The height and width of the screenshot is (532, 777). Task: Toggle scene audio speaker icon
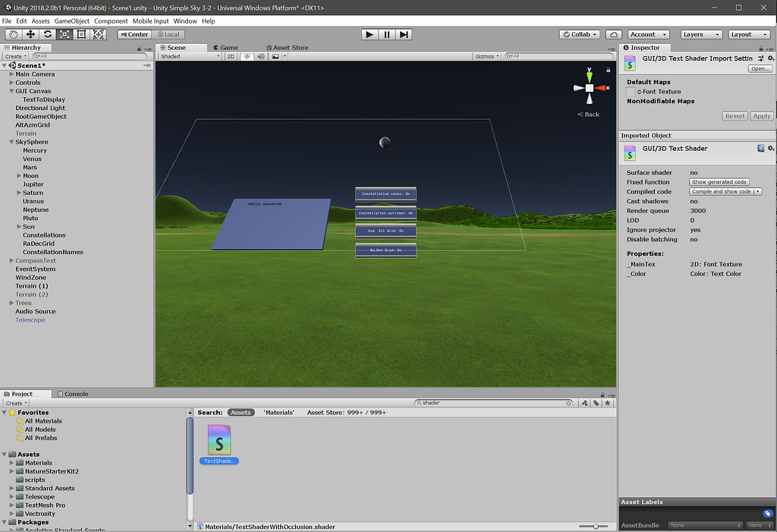click(x=261, y=56)
